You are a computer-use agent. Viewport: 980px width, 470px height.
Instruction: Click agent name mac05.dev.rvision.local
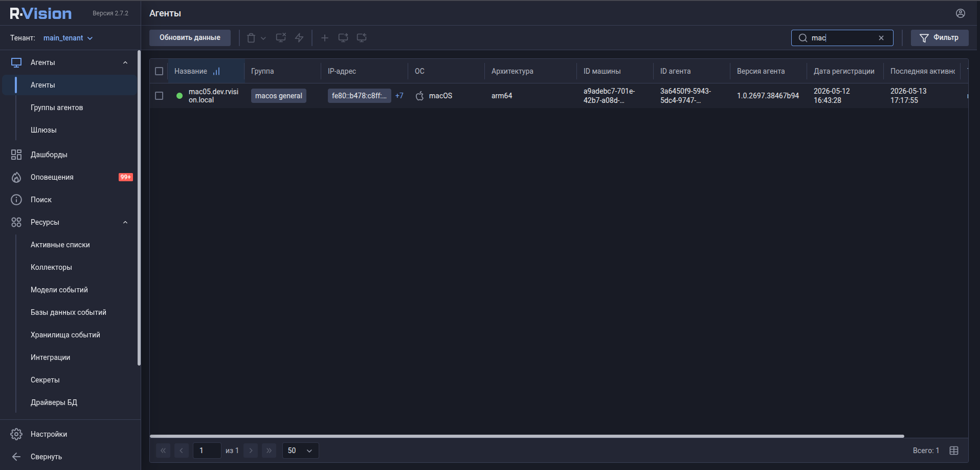[x=213, y=96]
